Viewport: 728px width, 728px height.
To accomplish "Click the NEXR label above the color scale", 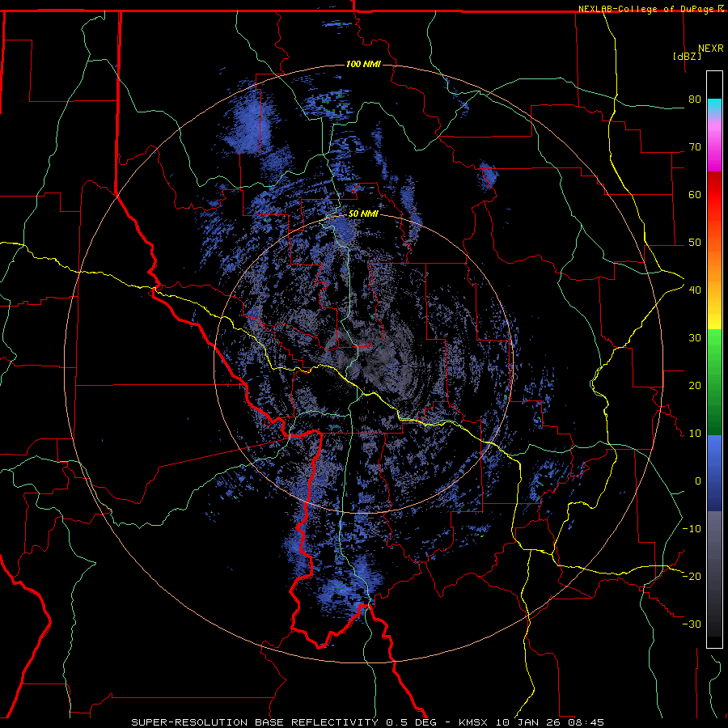I will [711, 49].
